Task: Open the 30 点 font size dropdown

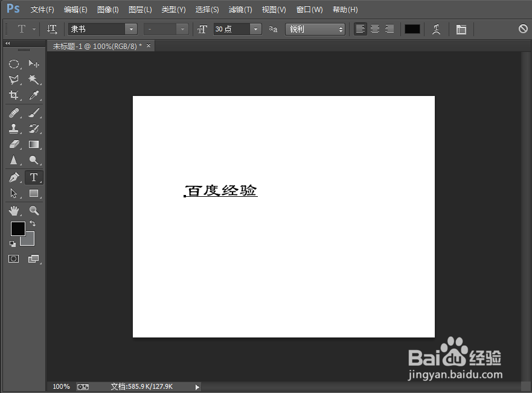Action: pyautogui.click(x=255, y=29)
